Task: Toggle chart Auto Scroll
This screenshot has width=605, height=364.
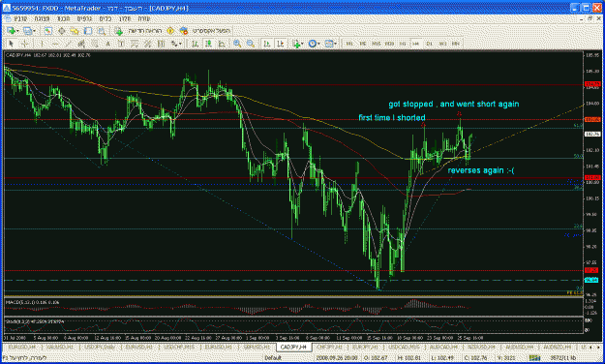Action: (x=266, y=44)
